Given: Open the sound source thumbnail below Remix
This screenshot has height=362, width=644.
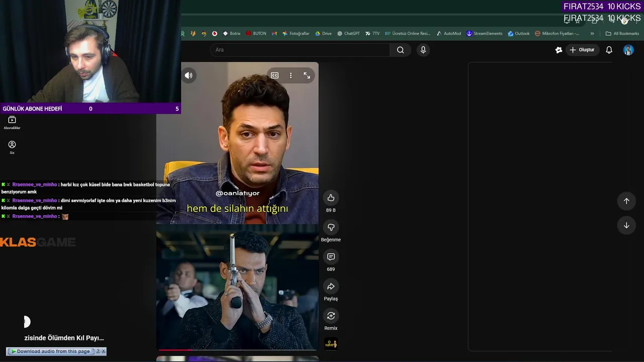Looking at the screenshot, I should click(331, 344).
